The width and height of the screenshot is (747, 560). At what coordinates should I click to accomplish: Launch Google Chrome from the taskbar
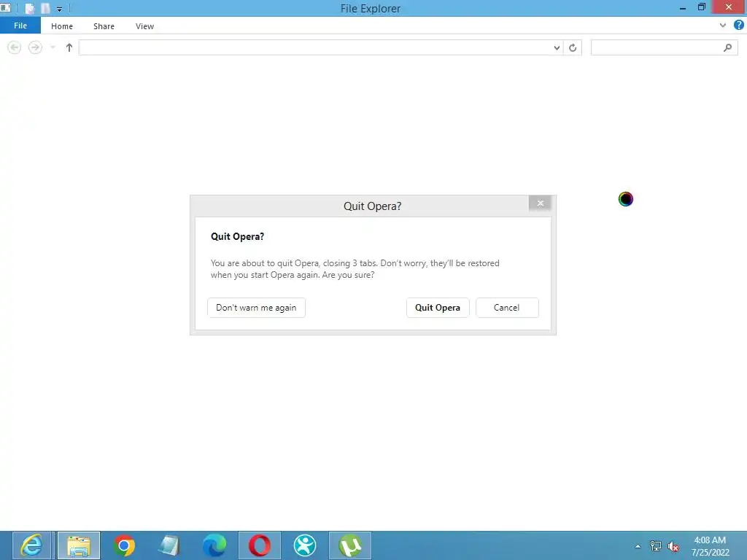tap(124, 545)
